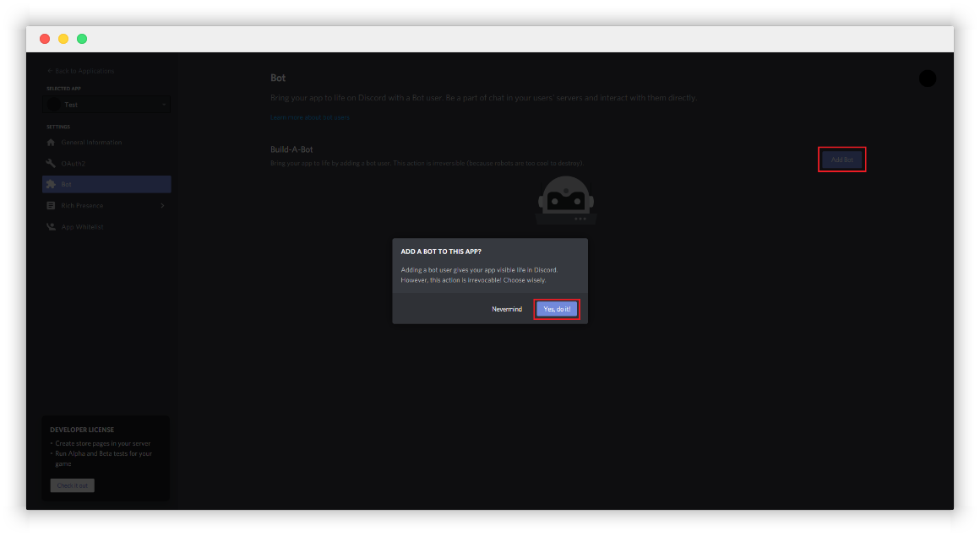Viewport: 980px width, 536px height.
Task: Click the wrench icon next to OAuth2
Action: [x=51, y=163]
